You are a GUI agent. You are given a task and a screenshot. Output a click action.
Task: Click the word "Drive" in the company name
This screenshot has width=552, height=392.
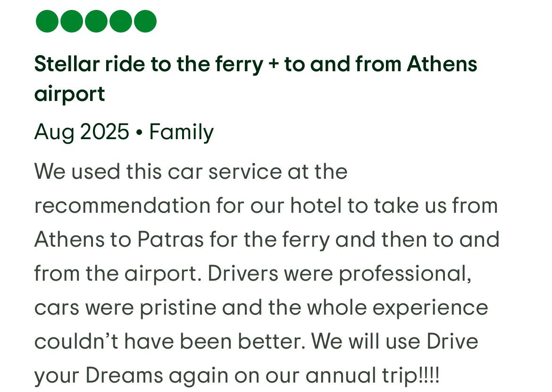click(x=452, y=342)
